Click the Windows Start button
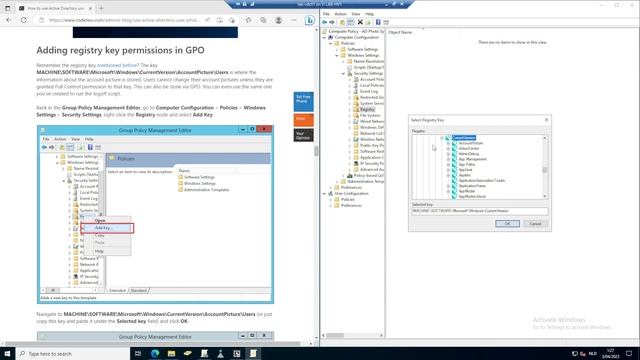The image size is (640, 360). point(7,353)
